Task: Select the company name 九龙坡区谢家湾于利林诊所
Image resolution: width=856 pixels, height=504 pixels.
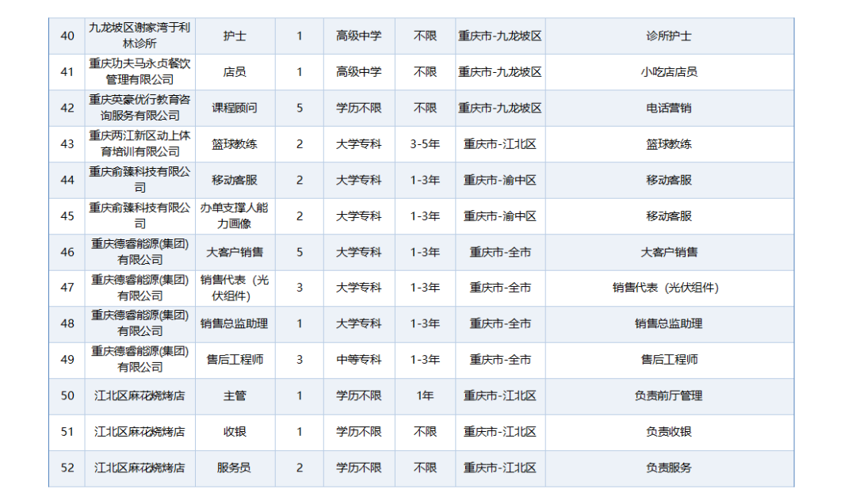Action: click(x=139, y=36)
